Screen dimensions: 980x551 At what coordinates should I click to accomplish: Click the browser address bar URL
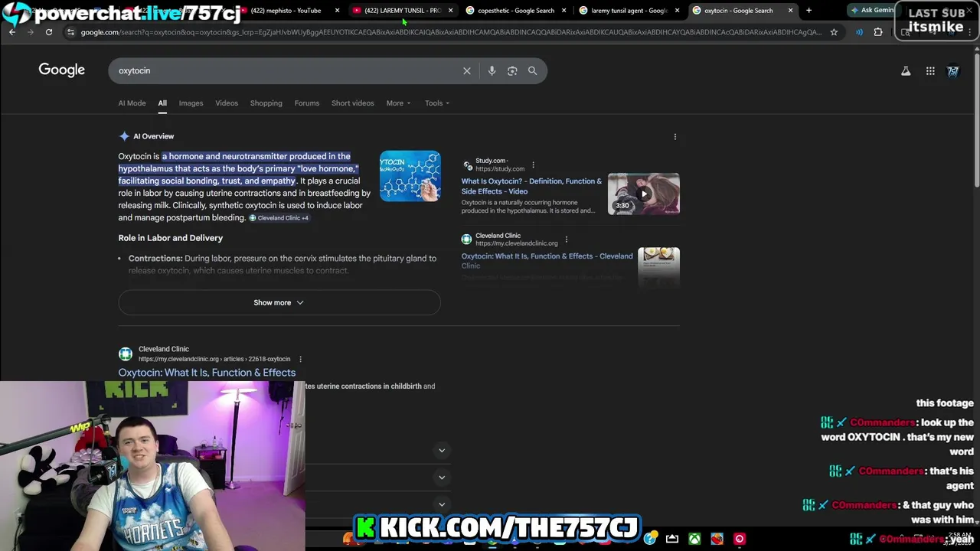[450, 32]
